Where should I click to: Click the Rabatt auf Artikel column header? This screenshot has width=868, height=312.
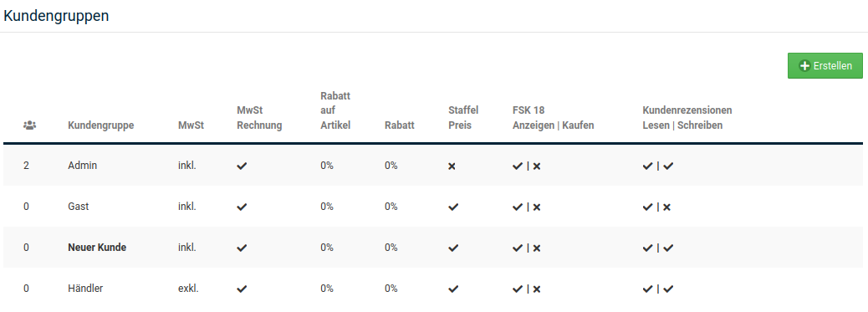(335, 111)
